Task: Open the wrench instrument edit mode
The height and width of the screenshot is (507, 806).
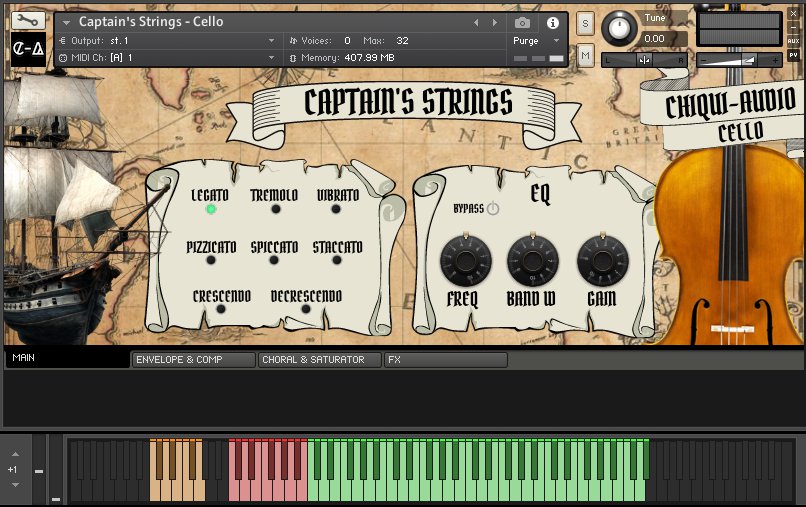Action: pyautogui.click(x=28, y=20)
